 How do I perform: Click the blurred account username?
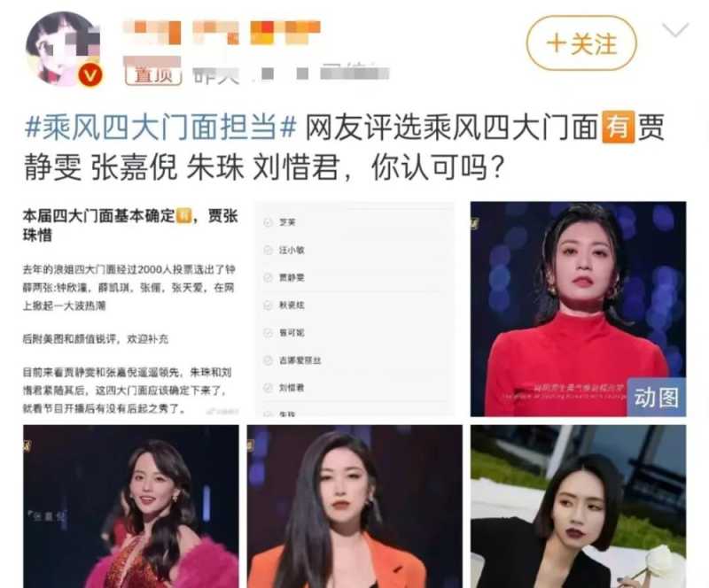point(222,32)
